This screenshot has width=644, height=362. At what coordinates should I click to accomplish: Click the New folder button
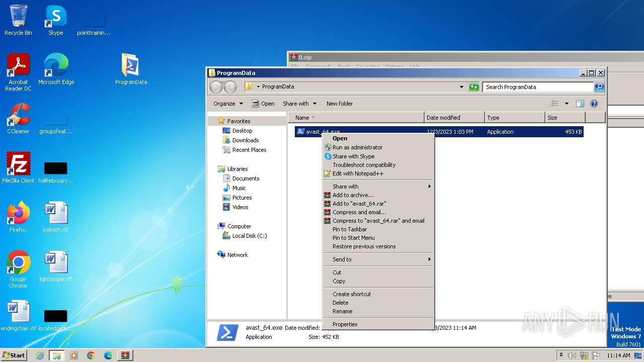(340, 104)
